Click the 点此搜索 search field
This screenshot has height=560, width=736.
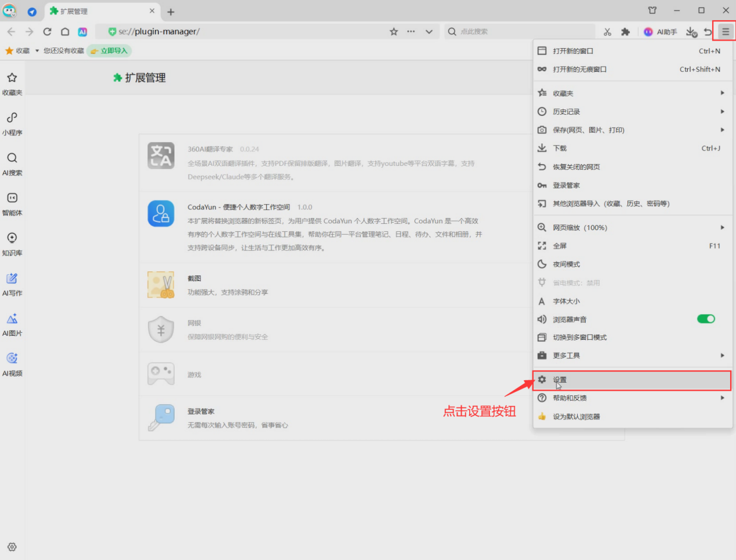coord(522,32)
